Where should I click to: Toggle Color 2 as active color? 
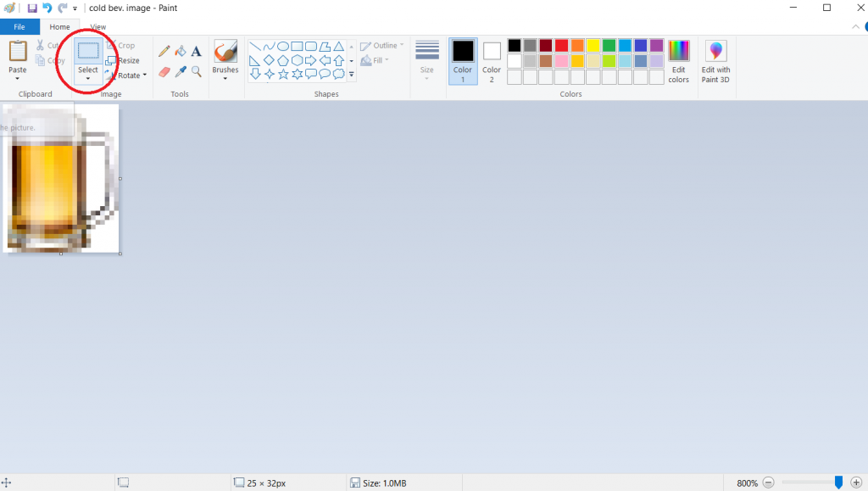tap(492, 61)
